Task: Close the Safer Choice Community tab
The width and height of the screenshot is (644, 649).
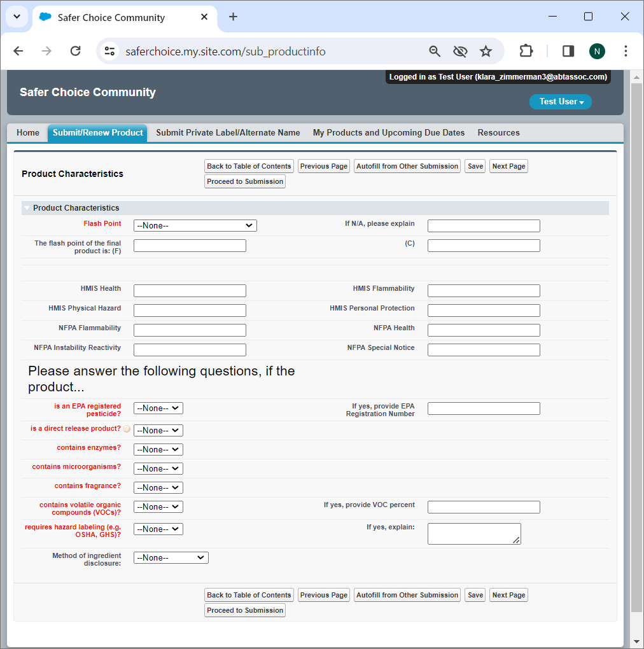Action: coord(204,17)
